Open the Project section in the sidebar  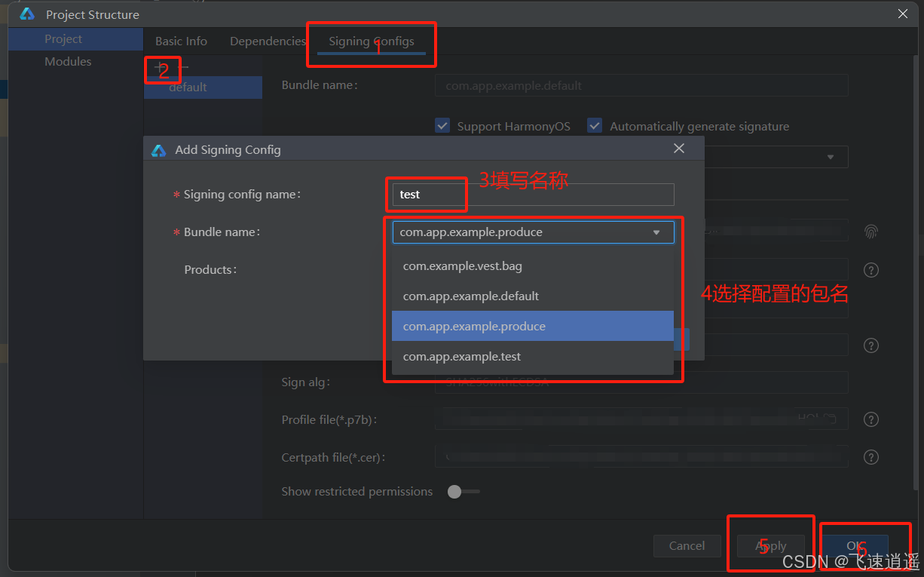75,39
